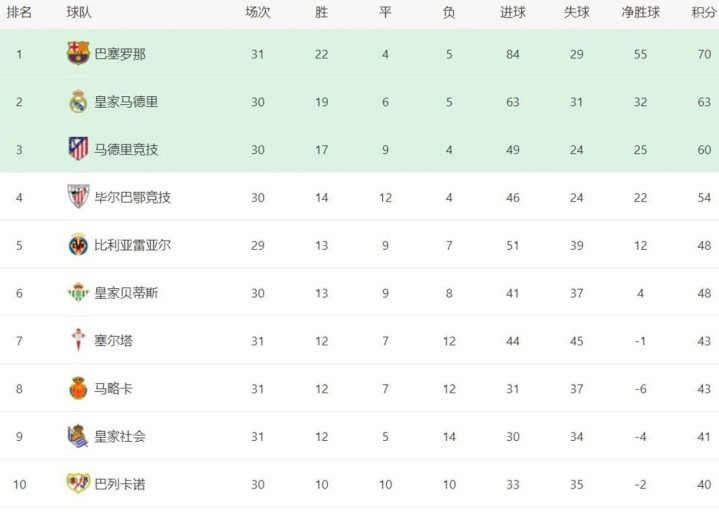Click the Barcelona club crest
The image size is (719, 512).
tap(78, 53)
